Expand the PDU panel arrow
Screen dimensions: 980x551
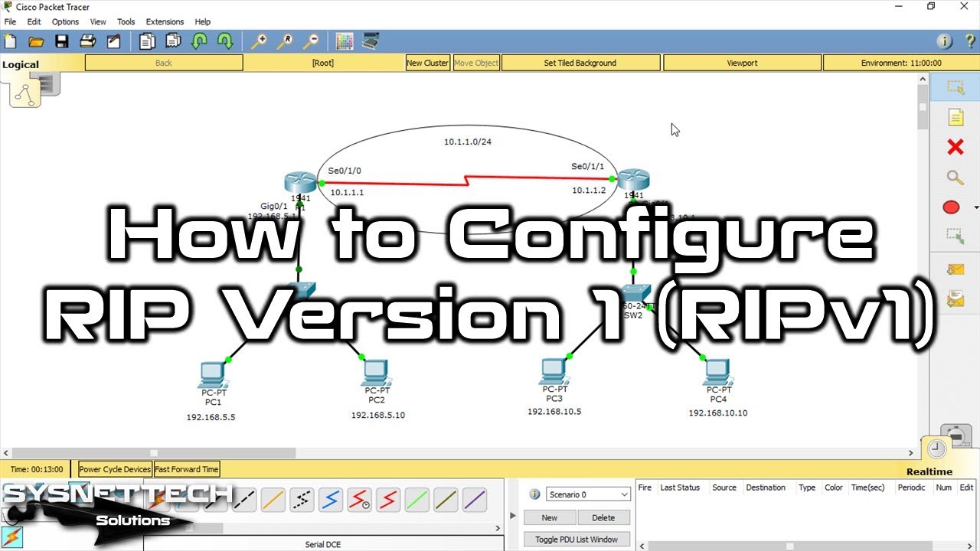(x=514, y=514)
